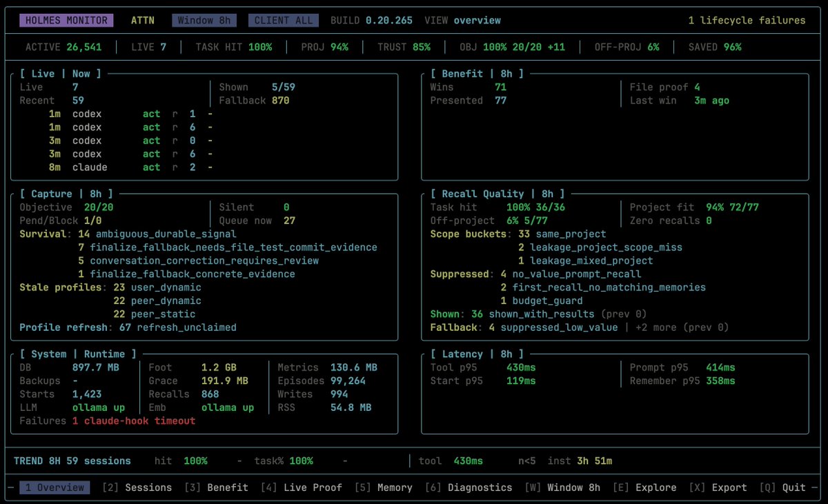Click the OFF-PROJ 6% stat
This screenshot has height=504, width=828.
[x=627, y=48]
